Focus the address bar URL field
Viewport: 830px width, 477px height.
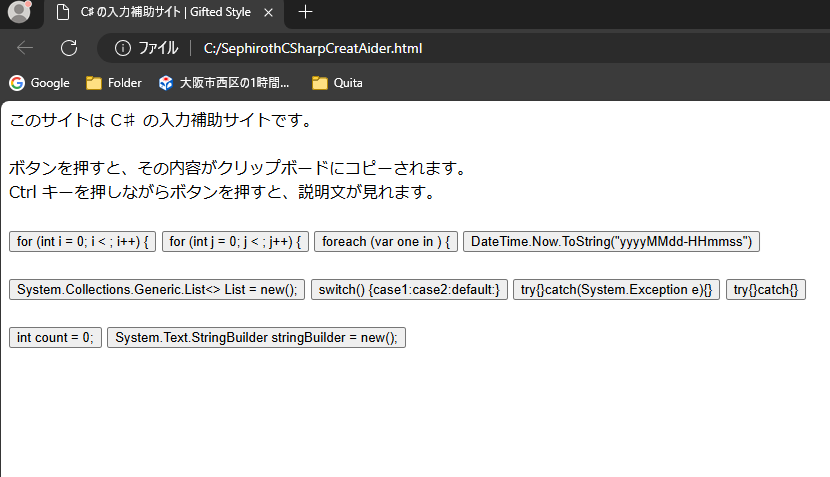(312, 48)
